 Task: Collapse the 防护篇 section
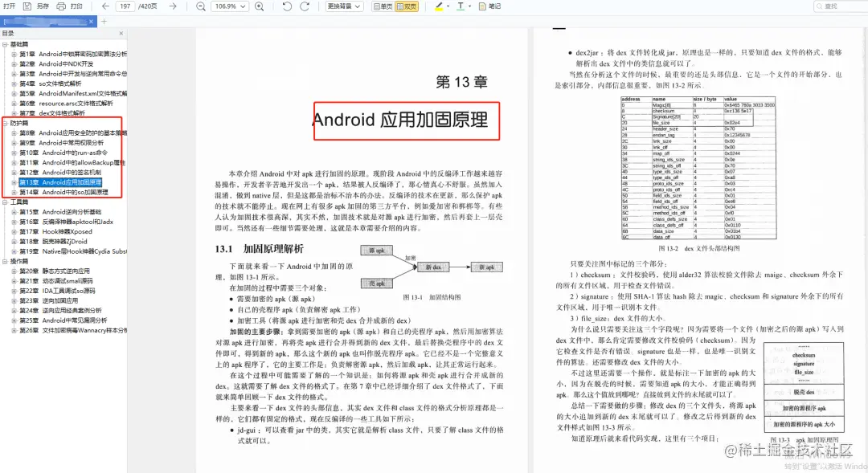click(x=5, y=123)
